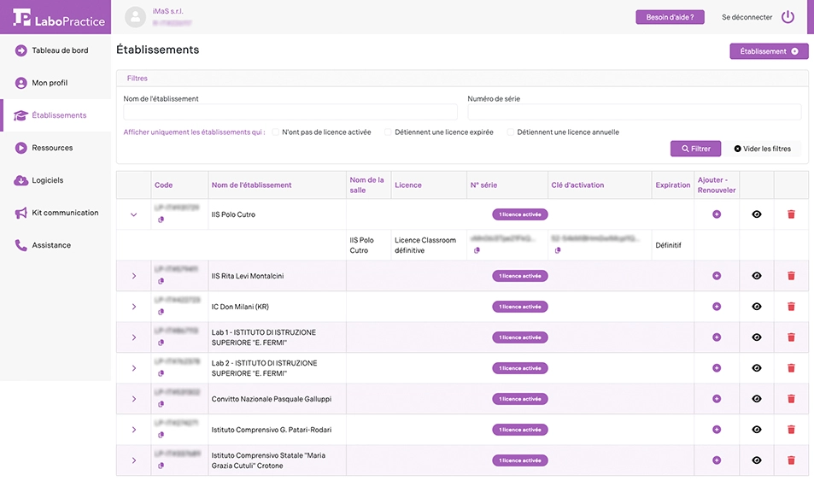The width and height of the screenshot is (814, 504).
Task: Expand the Lab 2 ISTITUTO E. FERMI row
Action: click(x=133, y=368)
